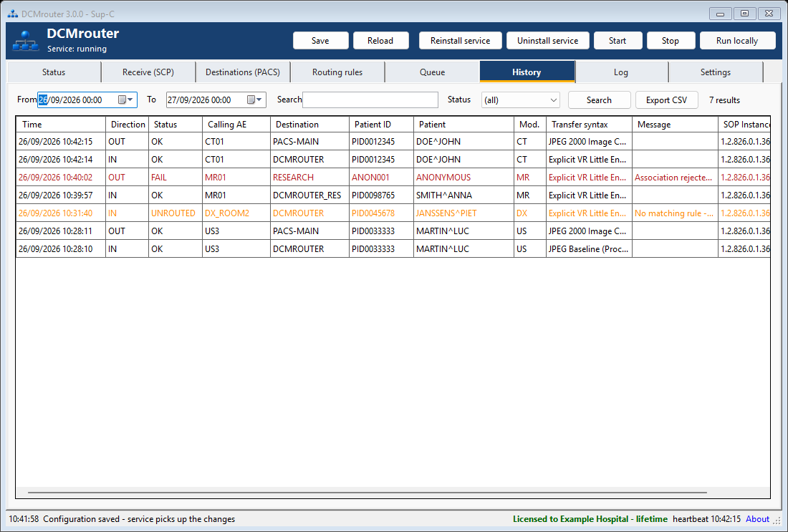
Task: Sort by the Patient ID column header
Action: [381, 125]
